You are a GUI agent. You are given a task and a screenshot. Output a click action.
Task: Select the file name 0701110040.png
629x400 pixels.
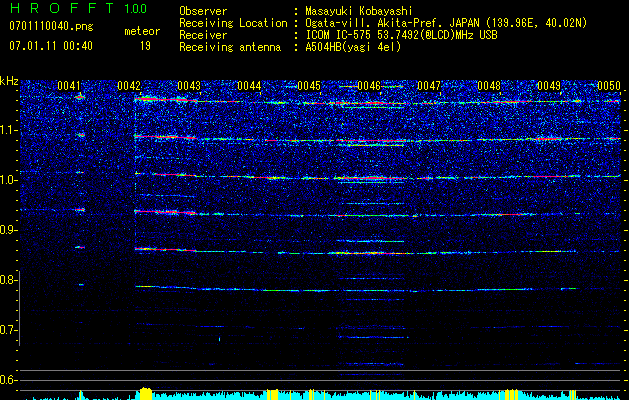pyautogui.click(x=51, y=27)
